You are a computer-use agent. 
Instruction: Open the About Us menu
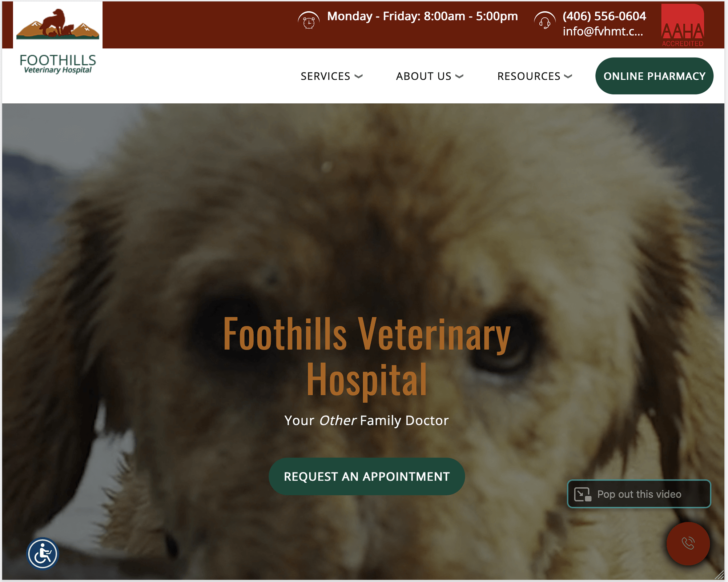click(423, 76)
